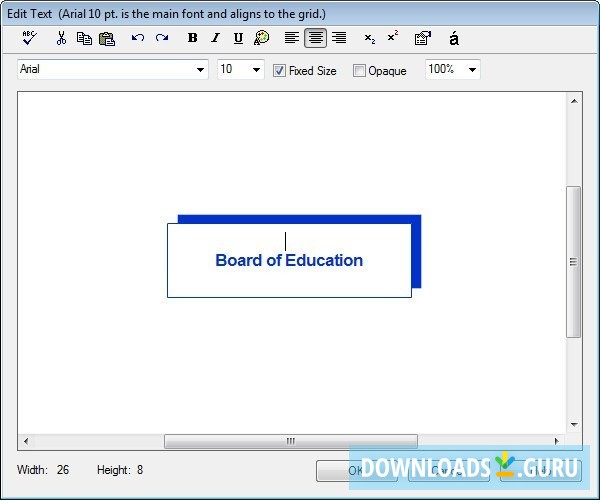
Task: Click the OK button
Action: coord(356,471)
